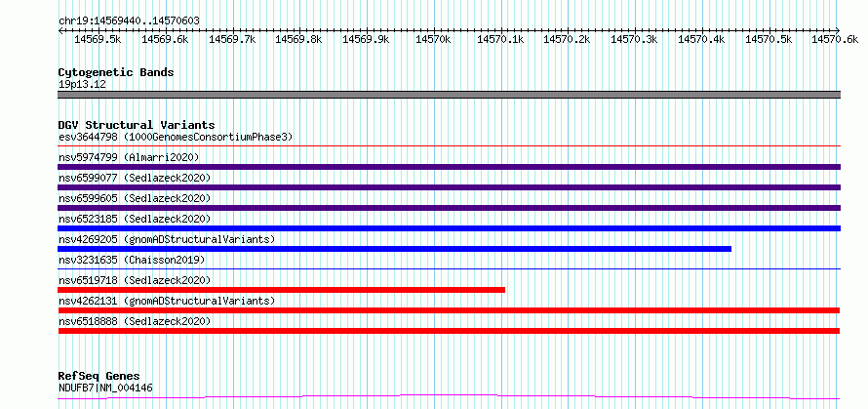Select the thin red esv3644798 variant line
This screenshot has height=409, width=868.
click(449, 146)
